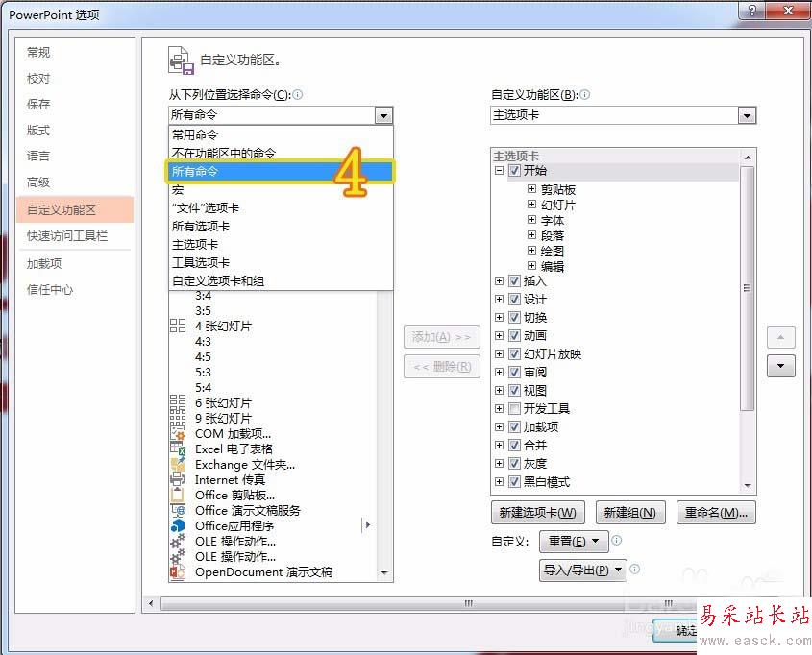Click the help question mark in title bar

pos(752,11)
